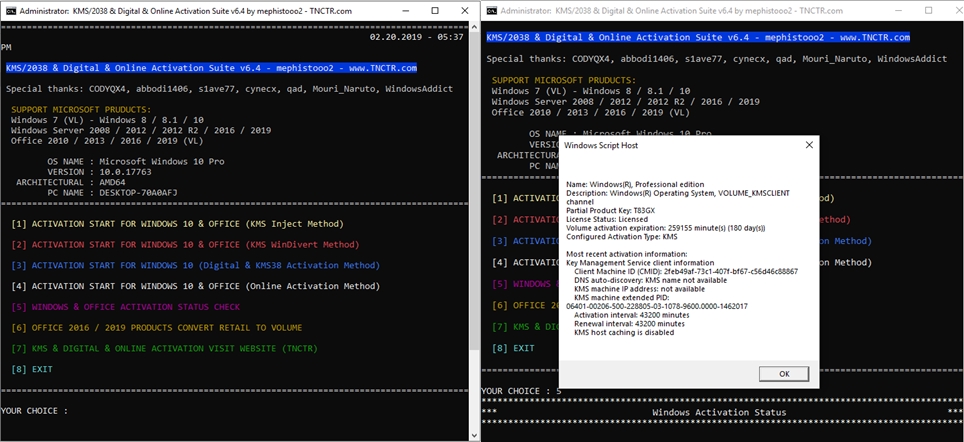Click the Configured Activation Type: KMS line

[x=622, y=237]
